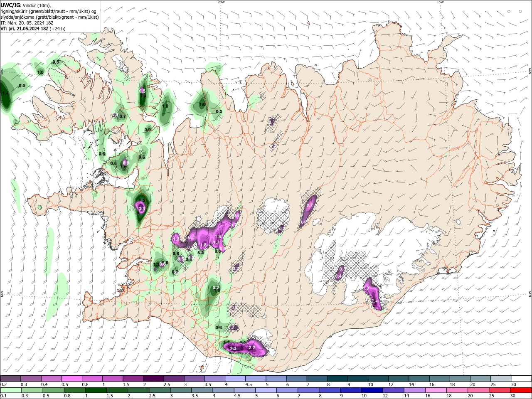Select the white 30+ swatch in upper legend row

pos(521,379)
